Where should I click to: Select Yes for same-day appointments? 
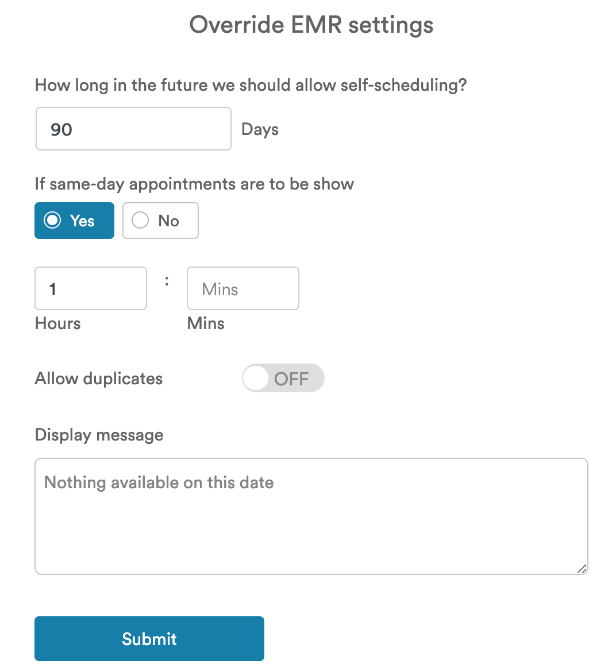coord(75,221)
